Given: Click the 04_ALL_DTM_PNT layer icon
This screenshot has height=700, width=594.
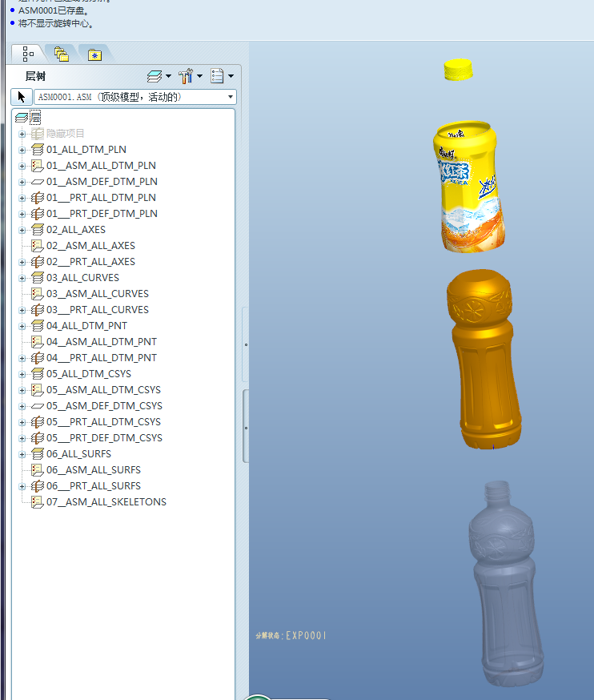Looking at the screenshot, I should point(38,326).
